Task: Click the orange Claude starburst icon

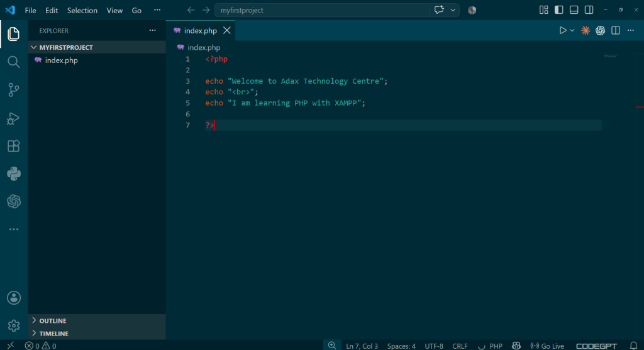Action: click(x=586, y=30)
